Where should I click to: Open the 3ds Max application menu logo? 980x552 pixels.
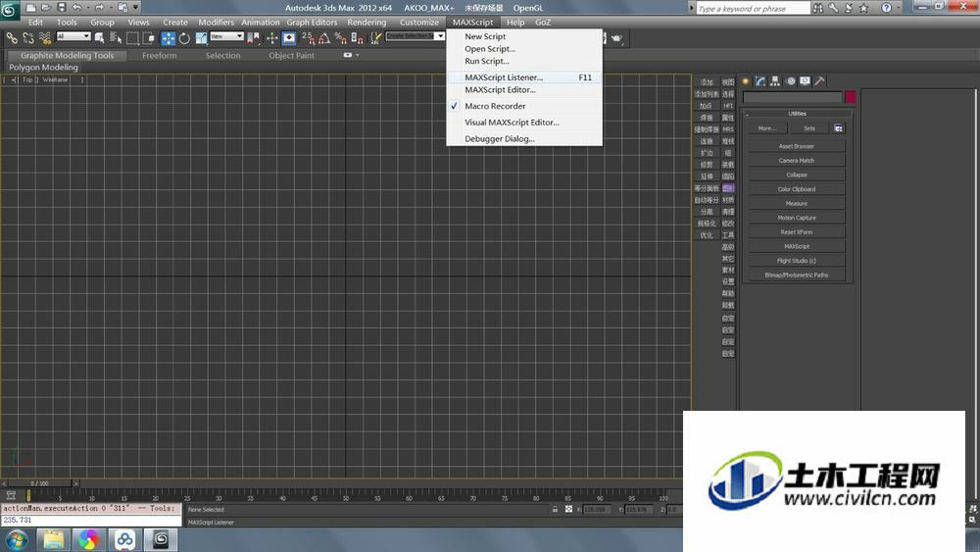[10, 10]
